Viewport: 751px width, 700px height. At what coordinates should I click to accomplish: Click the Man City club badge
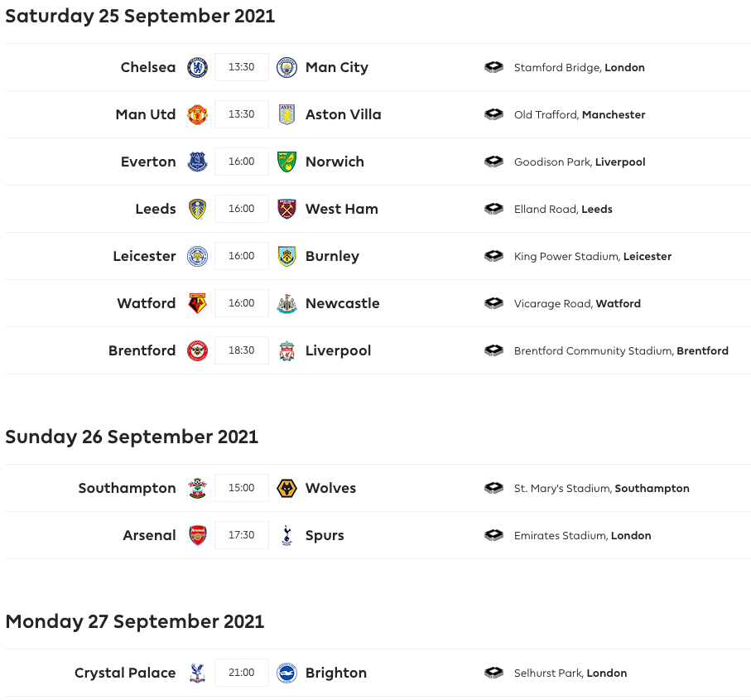point(286,68)
